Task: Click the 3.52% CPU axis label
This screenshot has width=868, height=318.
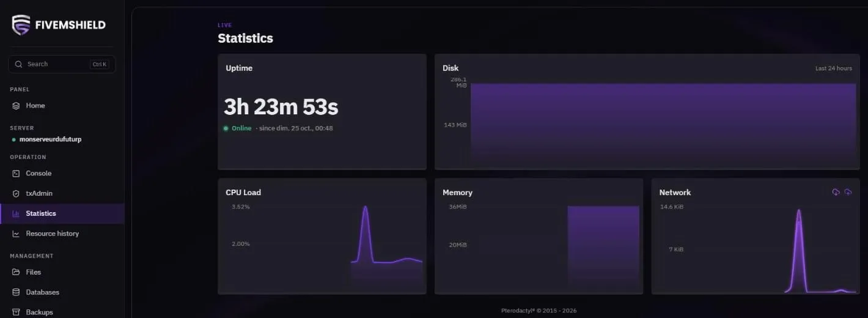Action: click(x=241, y=207)
